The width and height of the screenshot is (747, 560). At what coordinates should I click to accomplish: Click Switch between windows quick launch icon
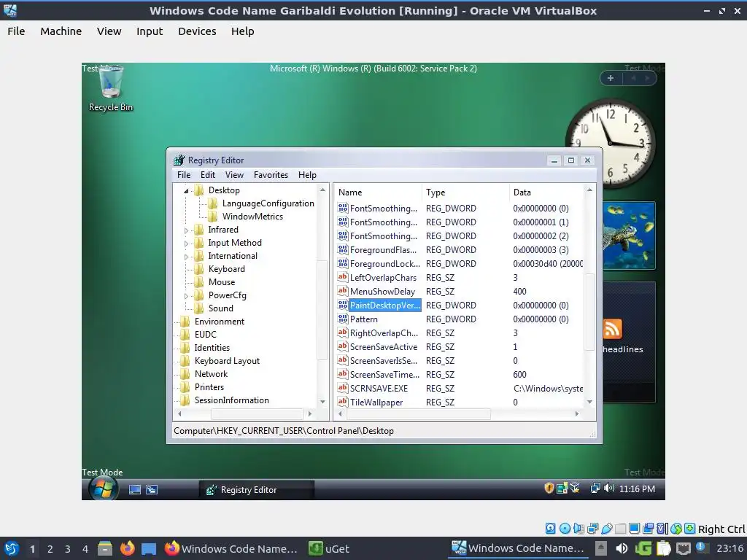(x=152, y=489)
